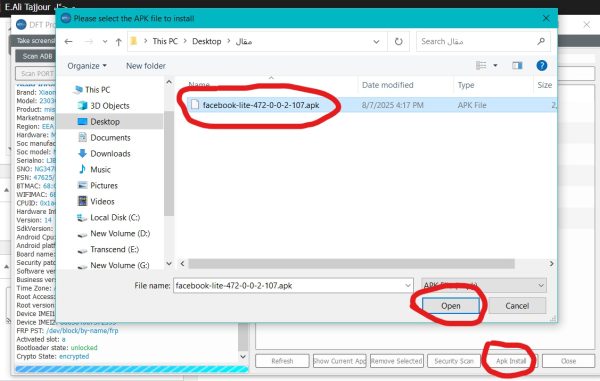The height and width of the screenshot is (381, 600).
Task: Click the search magnifier icon
Action: (x=541, y=41)
